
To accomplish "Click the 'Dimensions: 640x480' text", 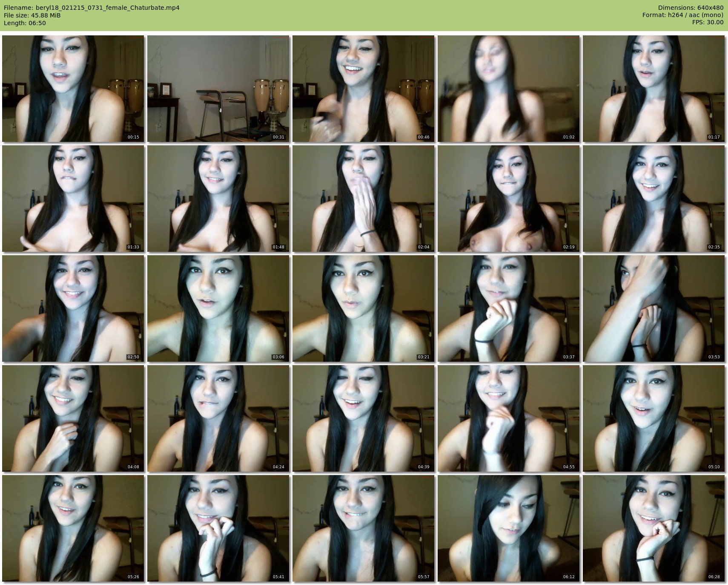I will coord(691,8).
